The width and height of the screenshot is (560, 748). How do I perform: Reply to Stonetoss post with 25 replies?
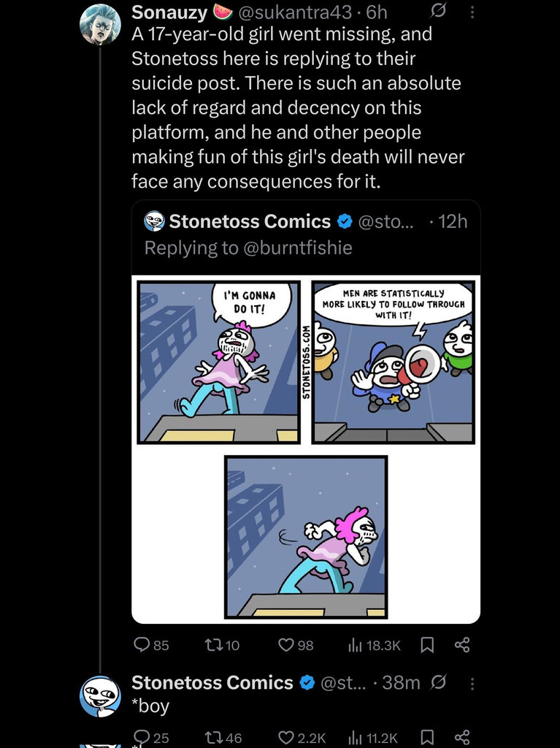pyautogui.click(x=150, y=738)
